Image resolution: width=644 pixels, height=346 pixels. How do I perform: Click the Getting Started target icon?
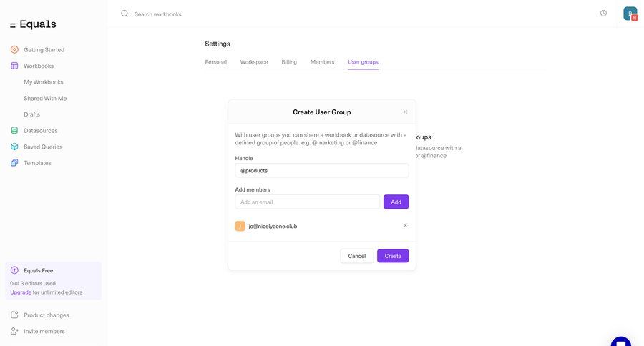pos(14,49)
